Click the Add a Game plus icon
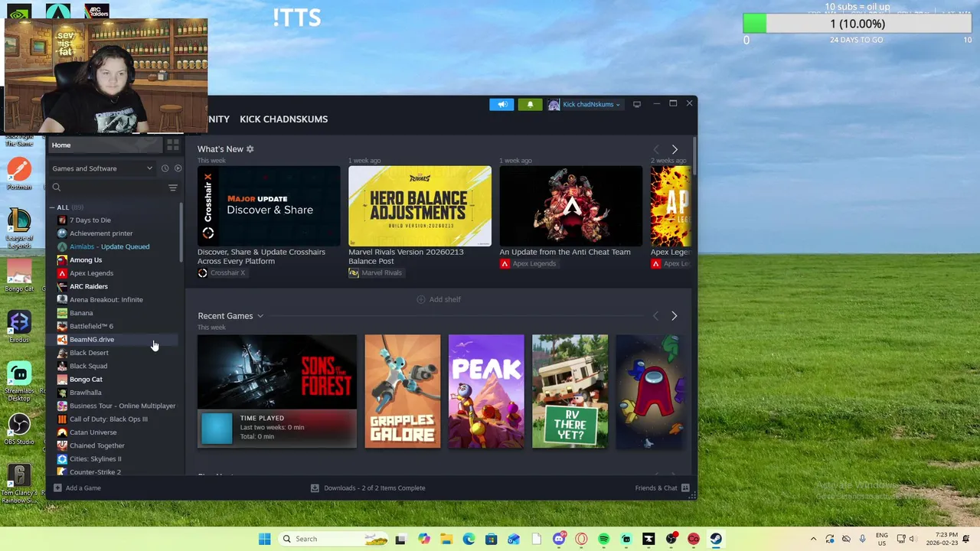The width and height of the screenshot is (980, 551). pyautogui.click(x=57, y=487)
